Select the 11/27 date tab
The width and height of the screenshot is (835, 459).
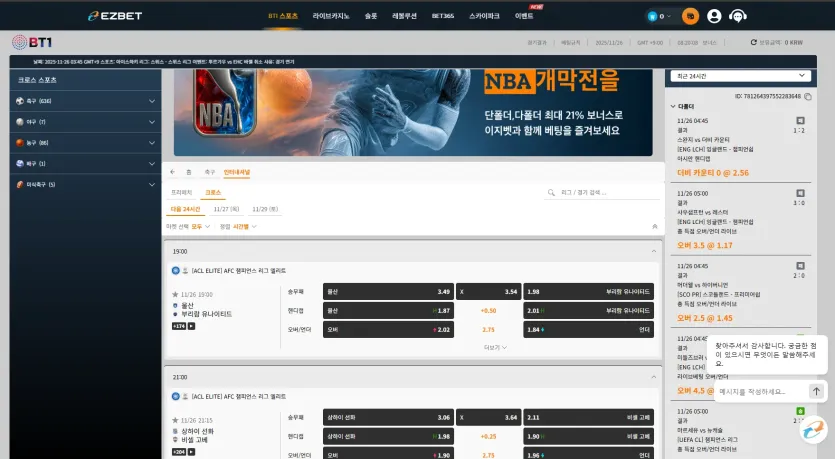click(x=226, y=209)
